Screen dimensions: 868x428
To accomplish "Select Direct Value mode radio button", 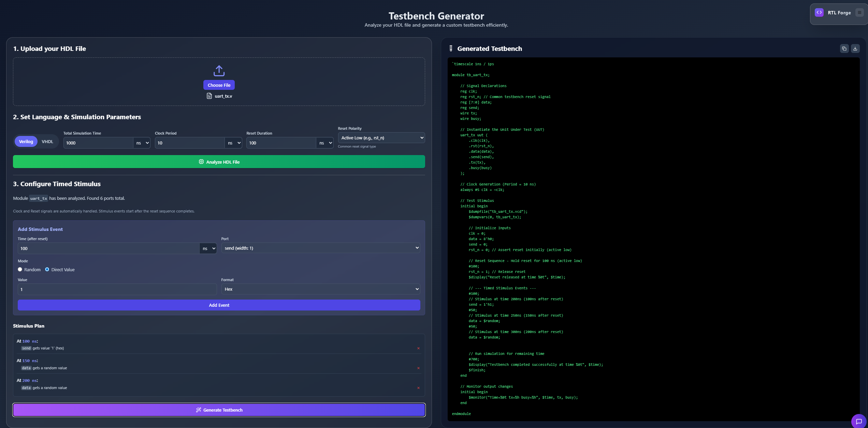I will coord(47,270).
